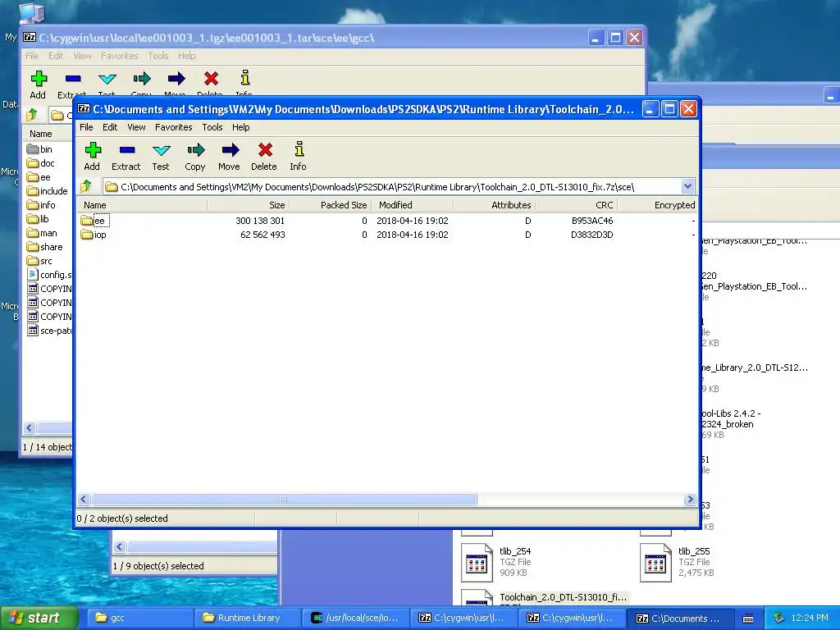Open the Tools menu in front window
This screenshot has height=630, width=840.
[212, 127]
